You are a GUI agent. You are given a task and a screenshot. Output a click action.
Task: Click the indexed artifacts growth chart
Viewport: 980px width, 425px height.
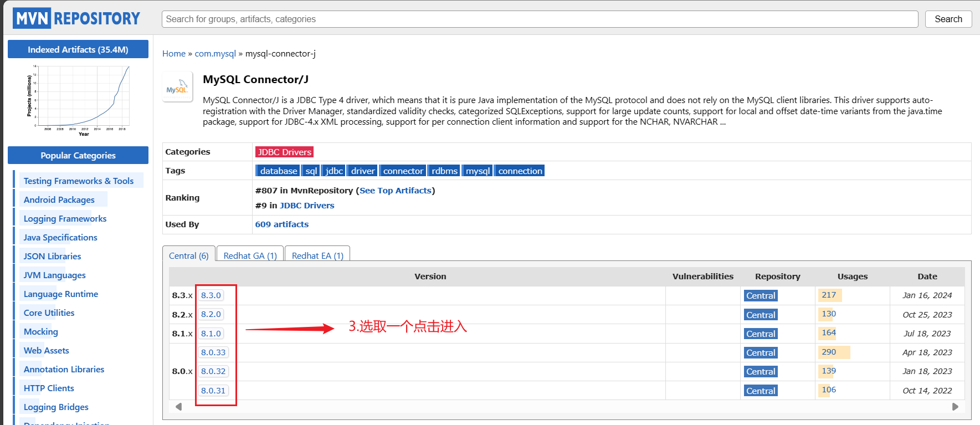tap(78, 100)
